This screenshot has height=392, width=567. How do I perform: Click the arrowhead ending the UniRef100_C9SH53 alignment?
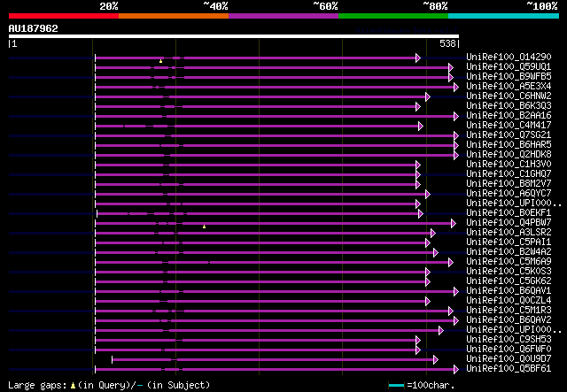[418, 341]
